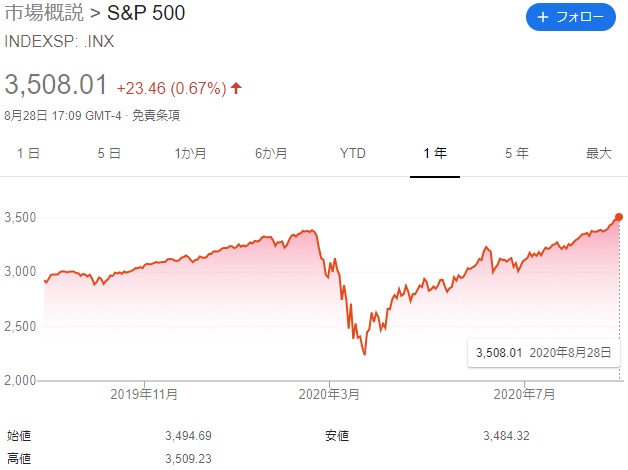Click the 2020年7月 axis label
Viewport: 628px width, 470px height.
(x=524, y=395)
